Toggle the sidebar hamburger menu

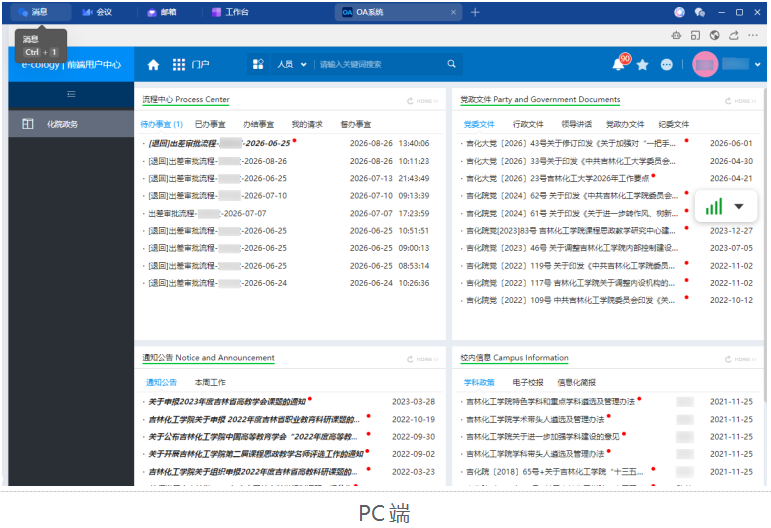71,94
